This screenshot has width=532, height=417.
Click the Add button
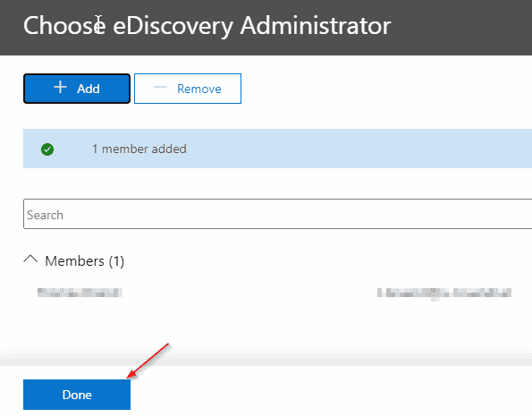pos(77,89)
